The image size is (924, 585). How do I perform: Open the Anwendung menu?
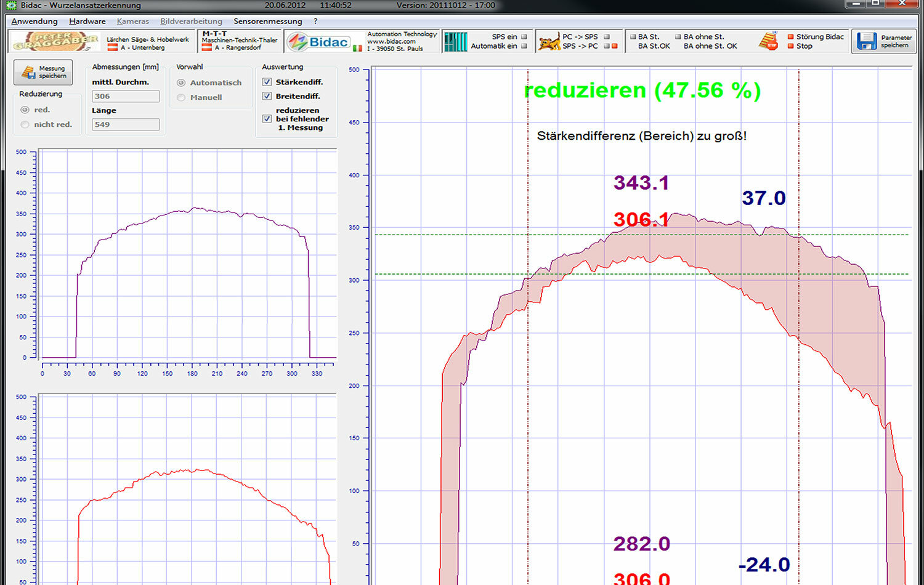pyautogui.click(x=34, y=21)
